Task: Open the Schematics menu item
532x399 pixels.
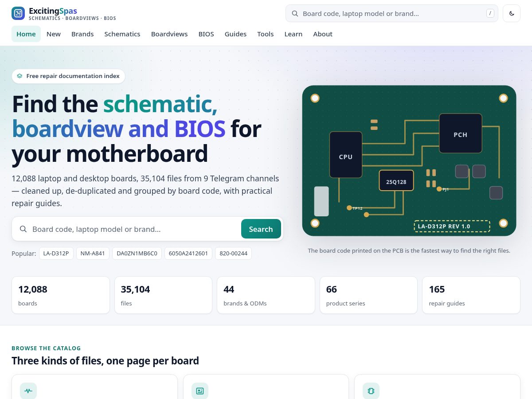Action: [122, 34]
